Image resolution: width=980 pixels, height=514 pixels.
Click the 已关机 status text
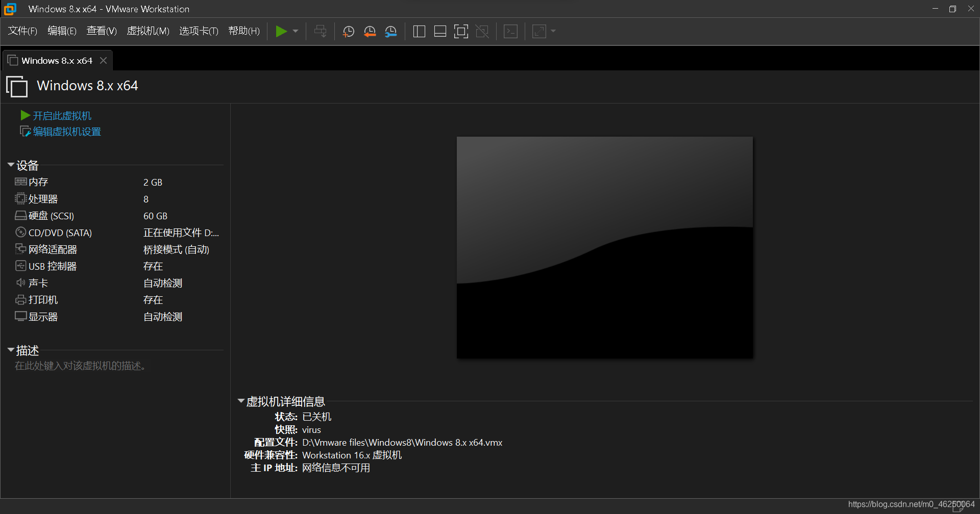(316, 417)
